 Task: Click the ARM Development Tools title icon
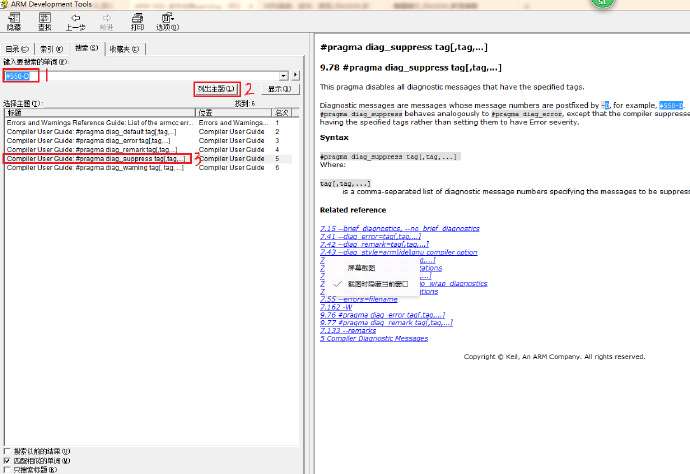pos(4,4)
